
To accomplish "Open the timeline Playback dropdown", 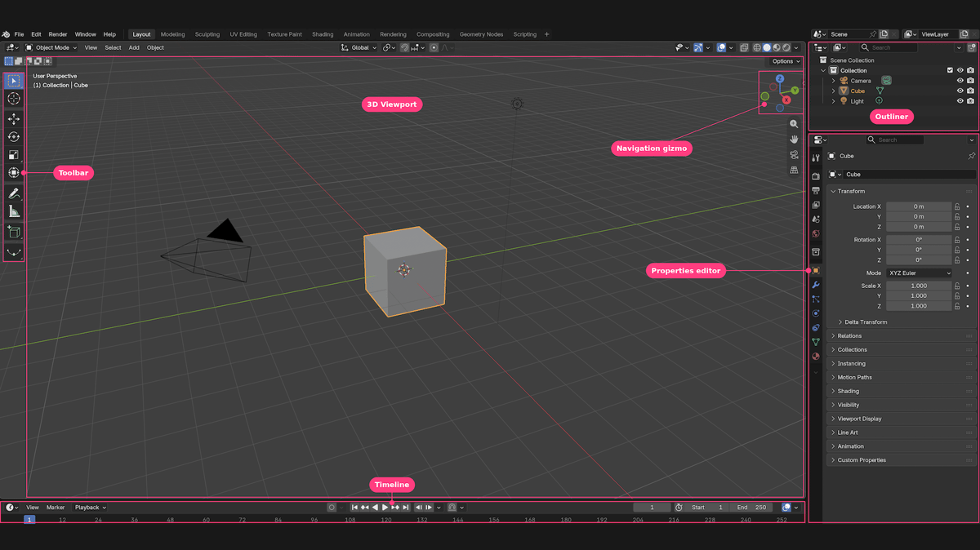I will 90,508.
